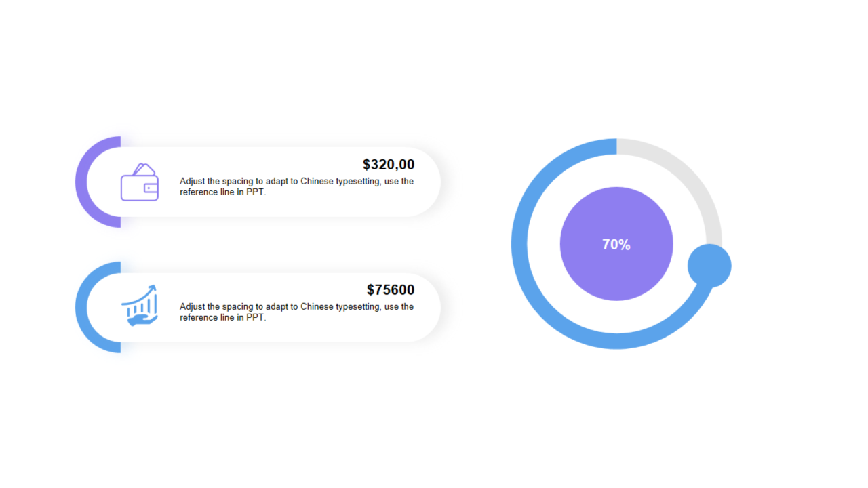Screen dimensions: 868x488
Task: Click the description text below $75600
Action: click(x=296, y=312)
